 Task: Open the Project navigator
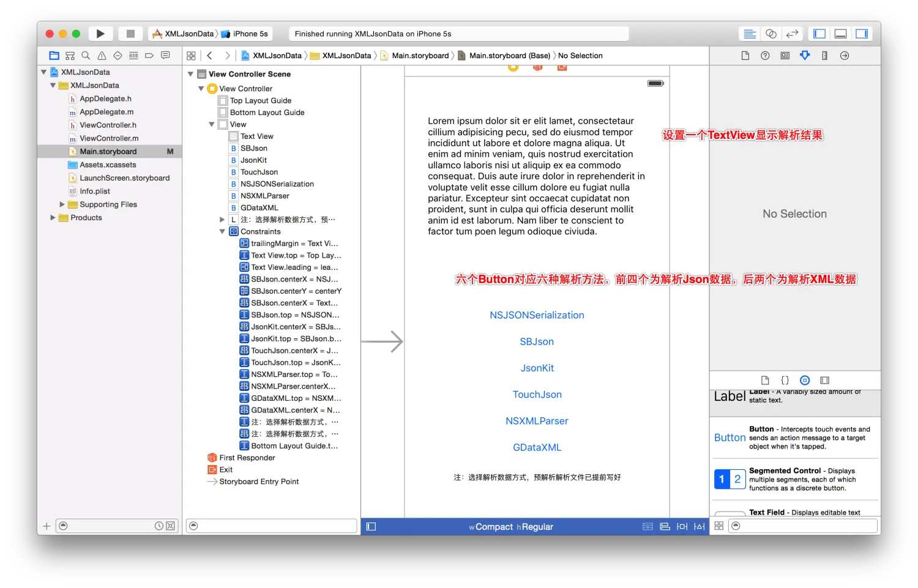click(x=54, y=56)
